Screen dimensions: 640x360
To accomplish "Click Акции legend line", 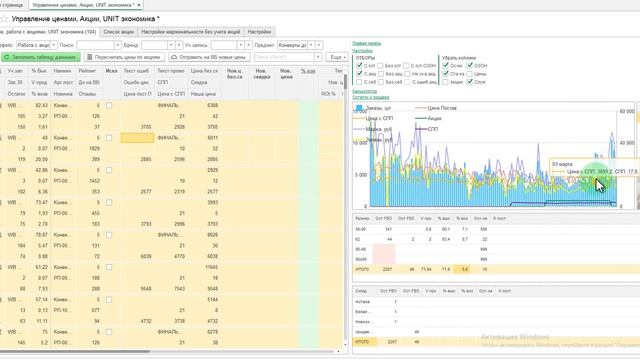I will tap(421, 118).
